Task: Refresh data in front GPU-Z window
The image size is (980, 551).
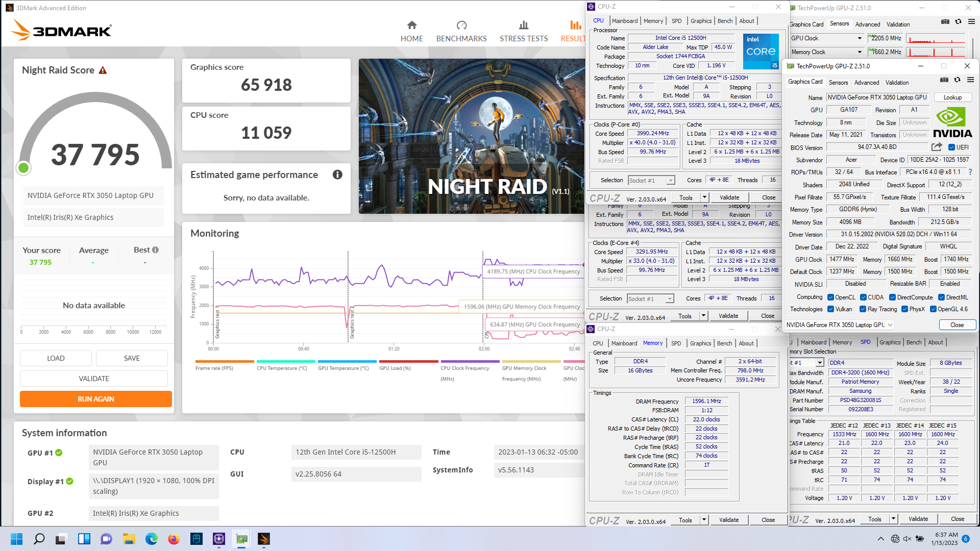Action: 958,80
